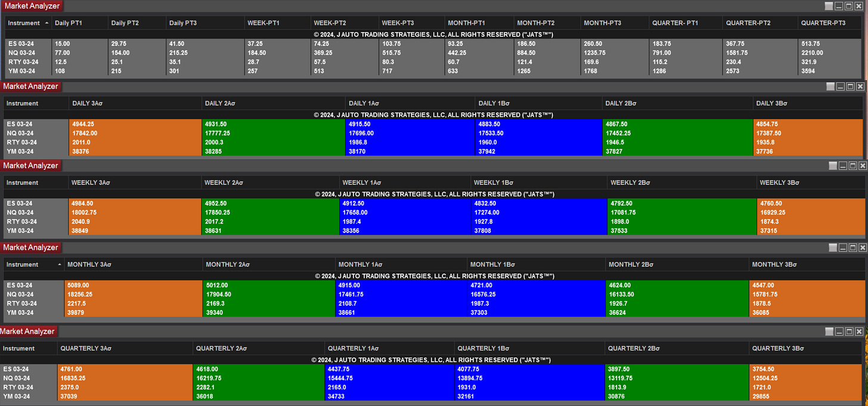Image resolution: width=868 pixels, height=406 pixels.
Task: Click the green 17777.25 cell under DAILY 2Aσ
Action: pyautogui.click(x=274, y=133)
